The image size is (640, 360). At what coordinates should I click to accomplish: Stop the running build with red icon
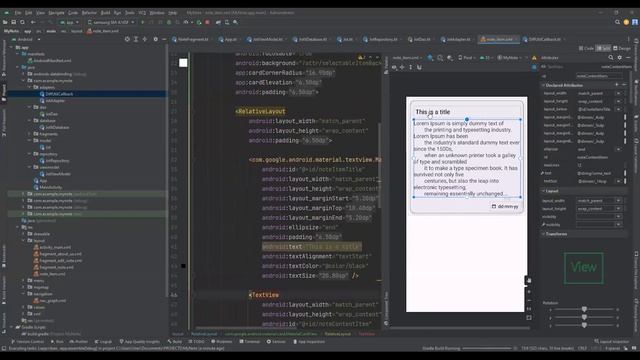(207, 22)
